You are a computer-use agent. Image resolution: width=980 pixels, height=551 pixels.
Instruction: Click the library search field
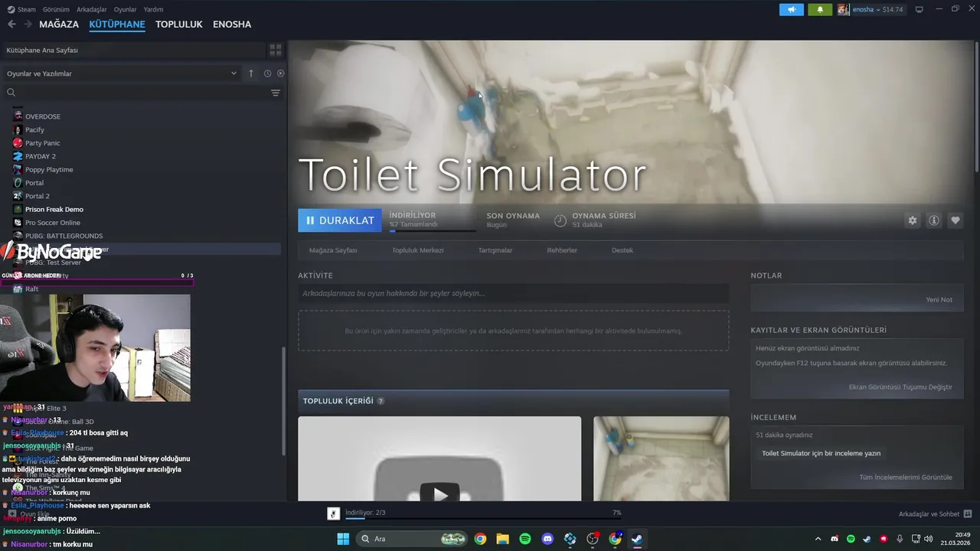[x=138, y=93]
